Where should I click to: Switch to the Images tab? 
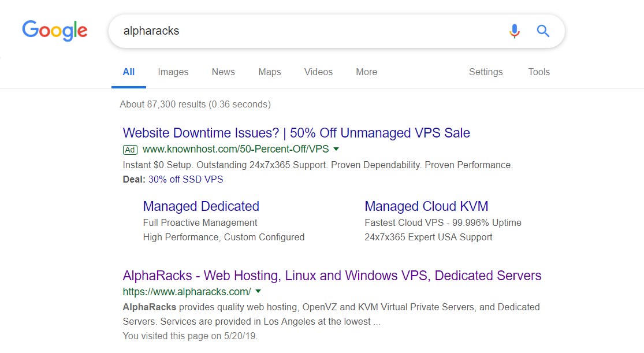tap(173, 72)
